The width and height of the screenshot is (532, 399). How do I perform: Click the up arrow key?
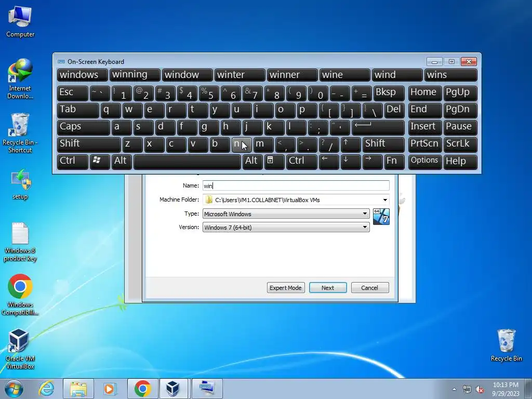pos(351,144)
